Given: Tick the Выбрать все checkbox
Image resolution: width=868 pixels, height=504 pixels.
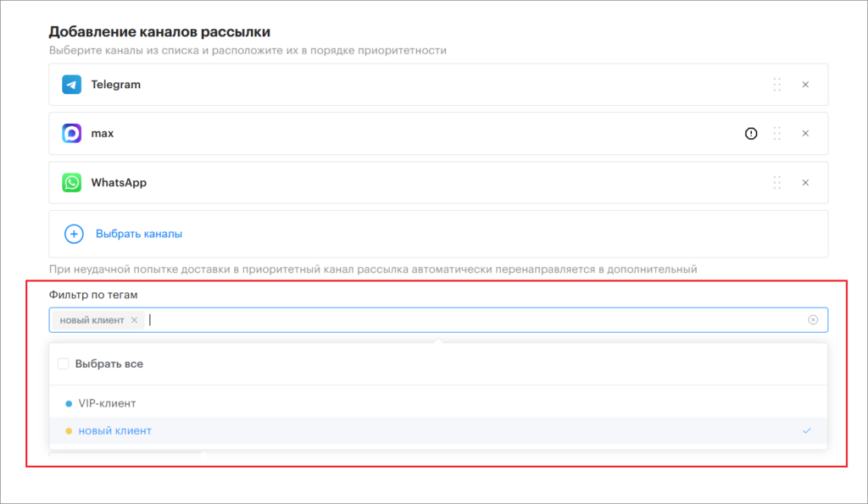Looking at the screenshot, I should click(x=63, y=364).
